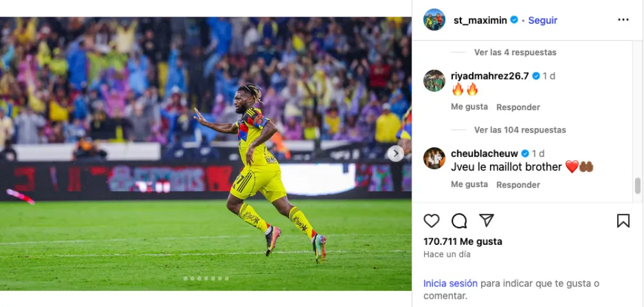Reply to cheublacheuw's comment

pos(518,185)
